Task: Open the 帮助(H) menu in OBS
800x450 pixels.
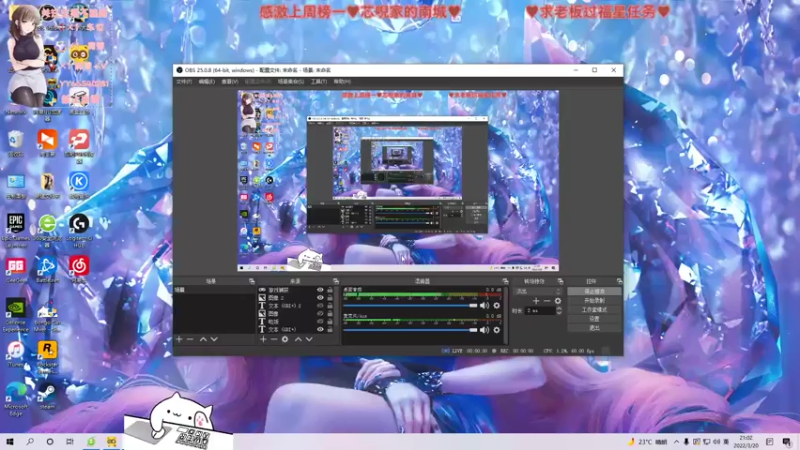Action: coord(342,82)
